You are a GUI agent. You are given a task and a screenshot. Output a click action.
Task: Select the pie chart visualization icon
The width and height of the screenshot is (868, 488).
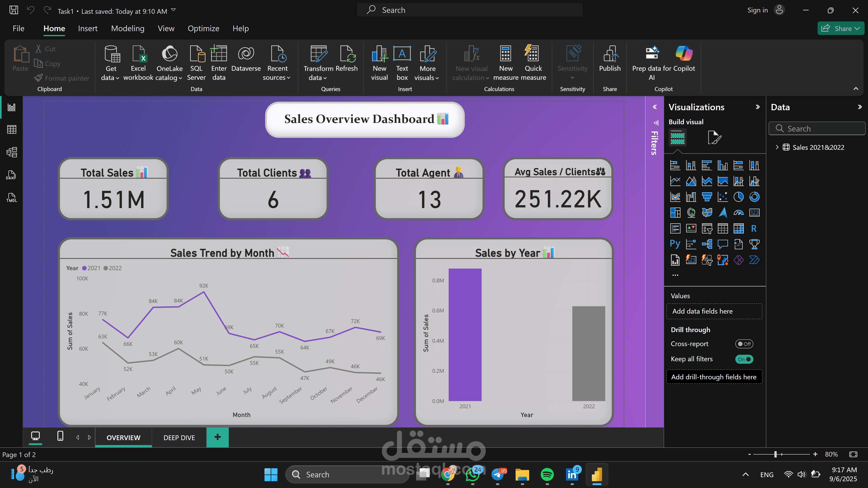[738, 197]
